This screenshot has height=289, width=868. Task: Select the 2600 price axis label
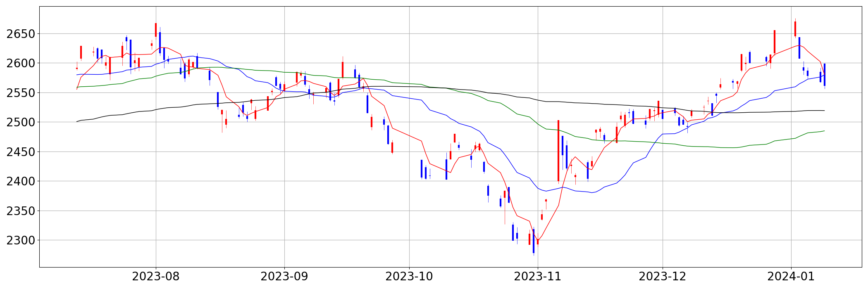pyautogui.click(x=20, y=63)
